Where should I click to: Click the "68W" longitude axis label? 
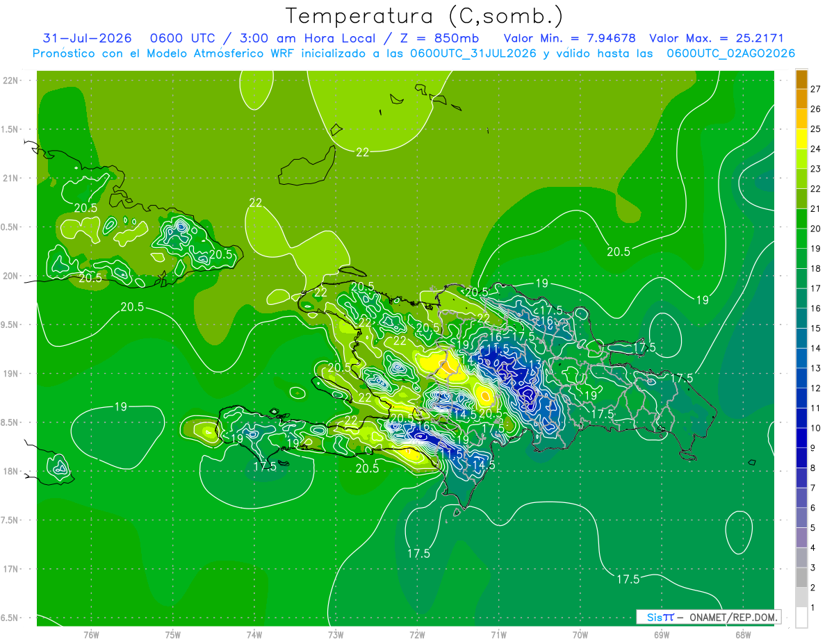[743, 635]
